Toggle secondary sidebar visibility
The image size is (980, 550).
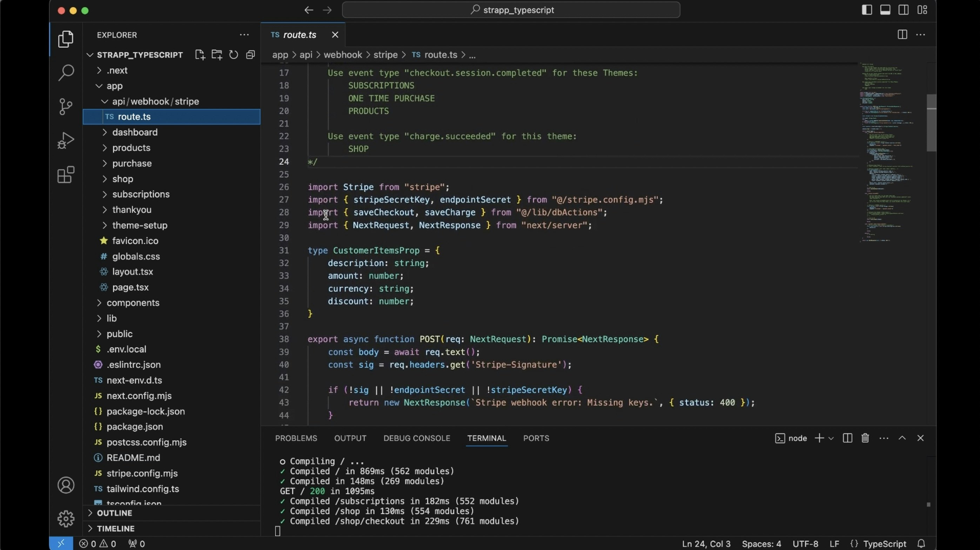pos(904,10)
